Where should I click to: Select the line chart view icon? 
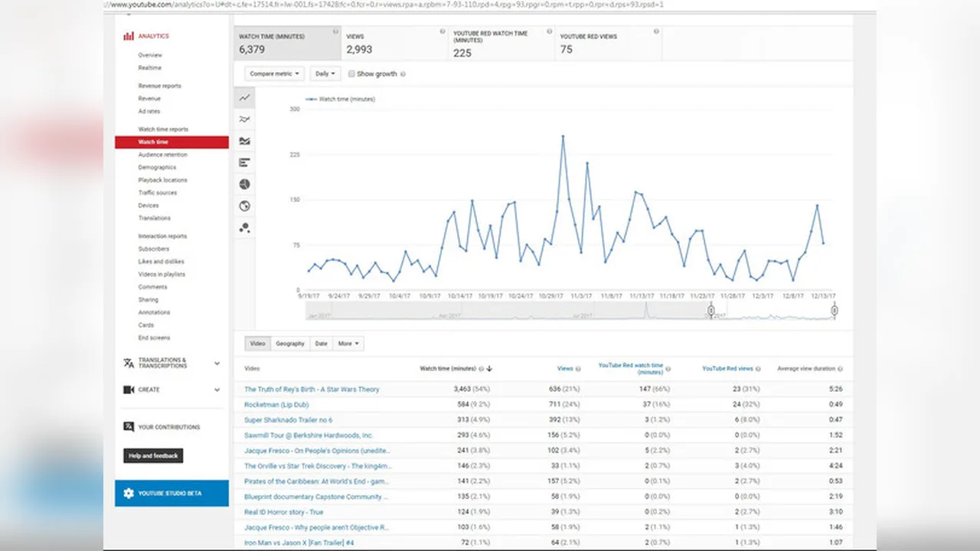[x=244, y=98]
